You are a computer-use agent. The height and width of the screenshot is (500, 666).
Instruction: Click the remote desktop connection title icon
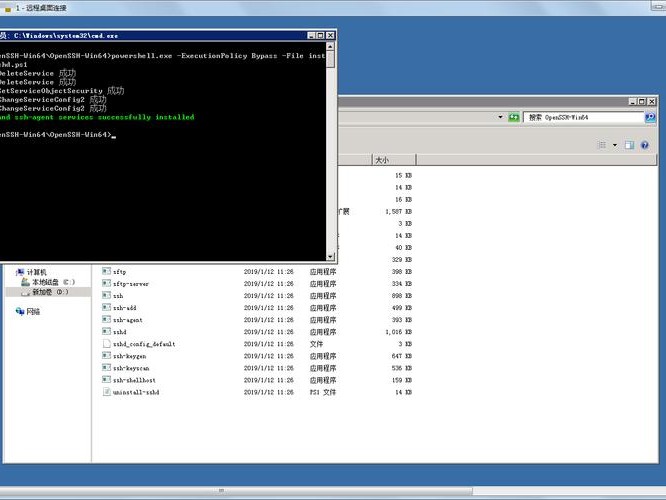pos(7,8)
